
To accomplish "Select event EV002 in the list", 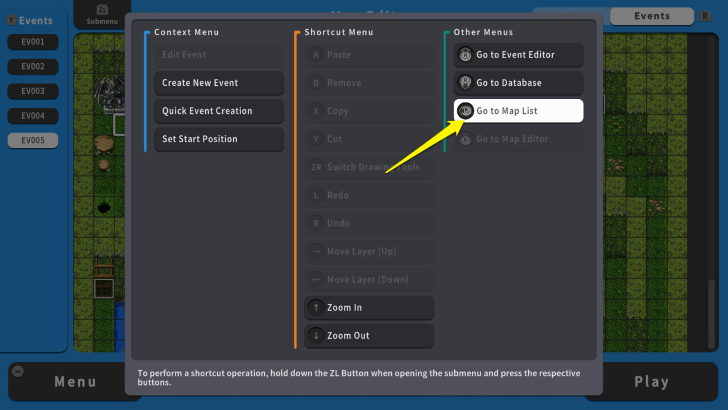I will click(x=33, y=66).
